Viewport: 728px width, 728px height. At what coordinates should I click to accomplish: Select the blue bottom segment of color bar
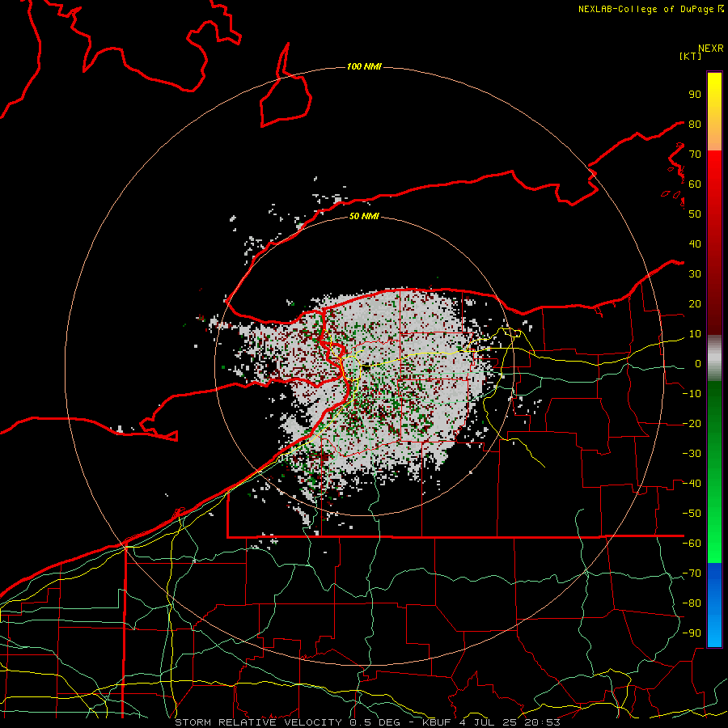[714, 605]
